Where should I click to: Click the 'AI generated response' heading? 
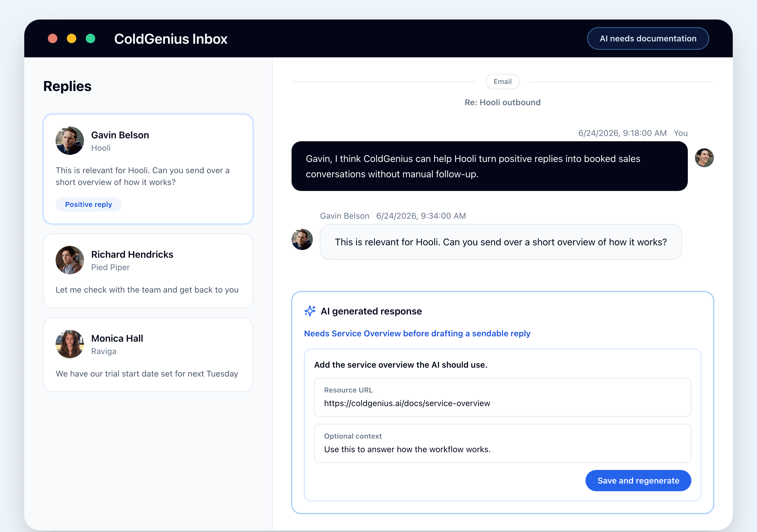[x=371, y=311]
